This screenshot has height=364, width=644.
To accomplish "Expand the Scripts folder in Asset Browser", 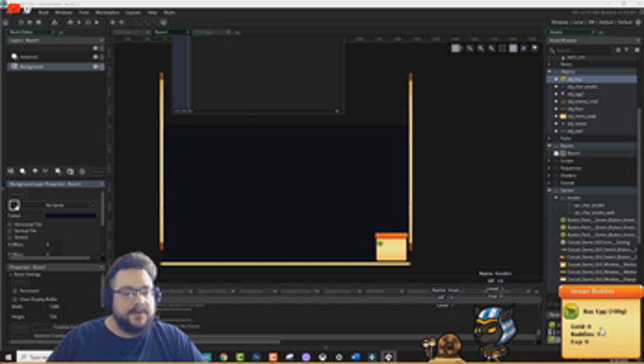I will coord(549,161).
